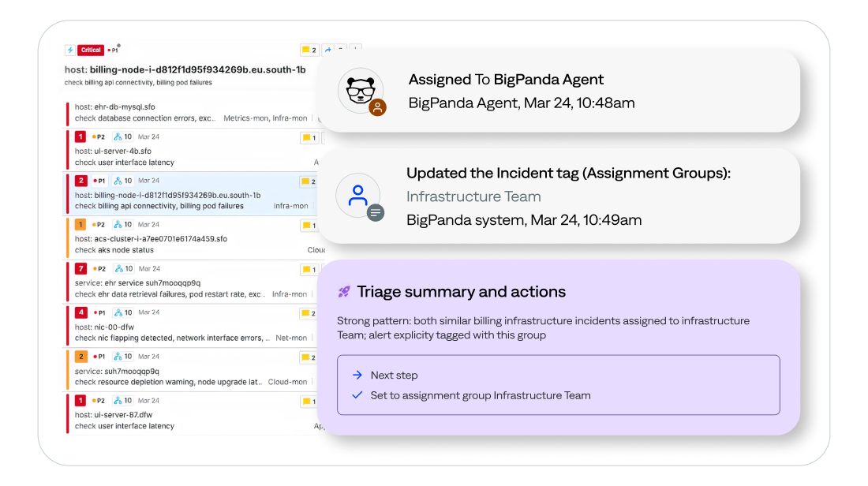
Task: Select the host: ui-server-87.dfw incident
Action: point(114,414)
